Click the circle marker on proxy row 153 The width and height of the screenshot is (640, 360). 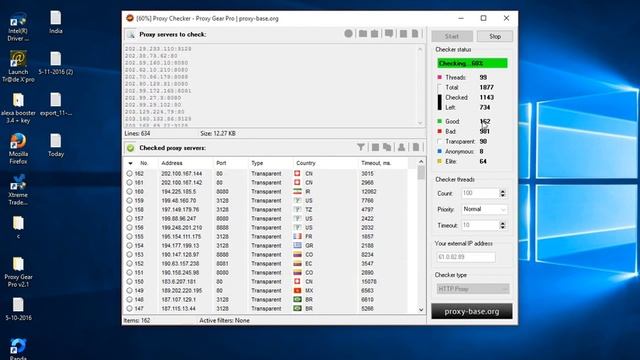coord(129,254)
